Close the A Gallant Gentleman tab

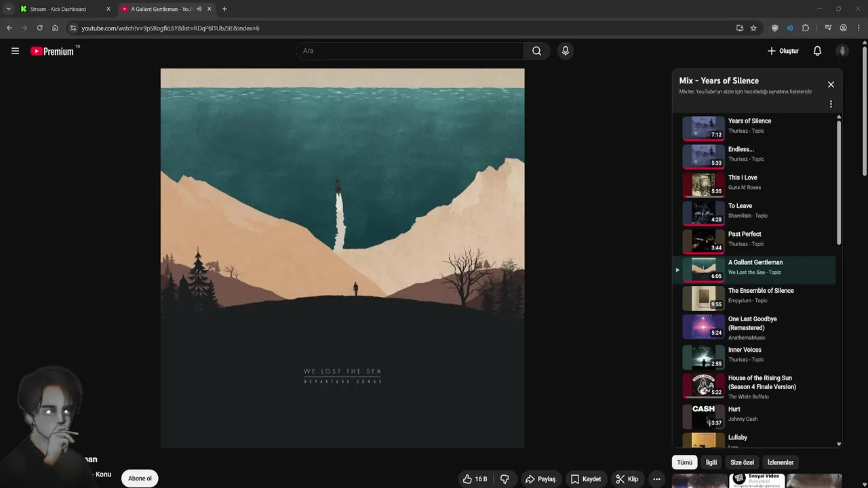tap(210, 9)
